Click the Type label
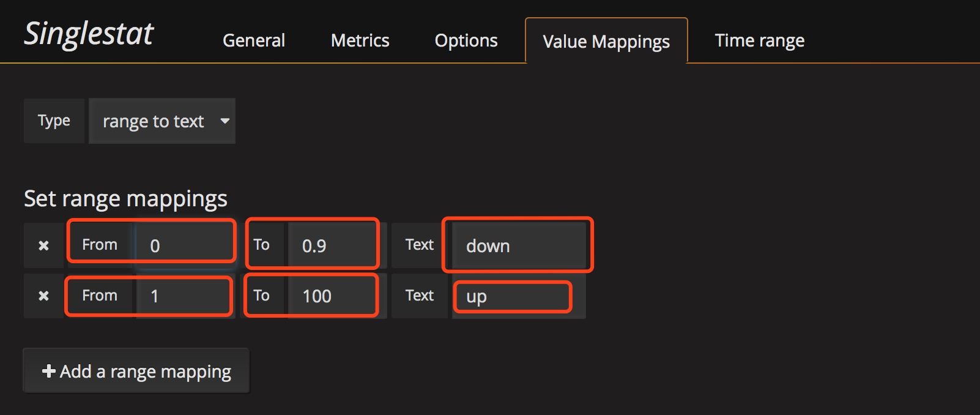The height and width of the screenshot is (415, 980). click(x=54, y=121)
